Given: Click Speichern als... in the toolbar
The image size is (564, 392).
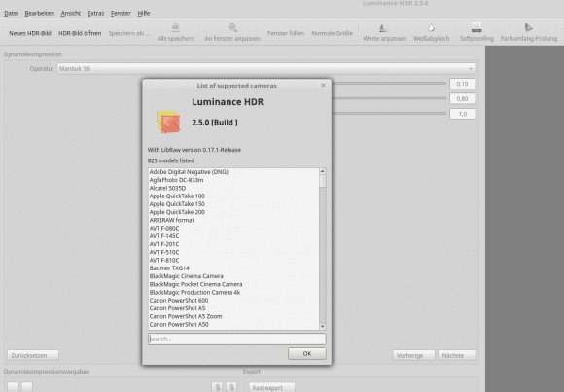Looking at the screenshot, I should 129,33.
